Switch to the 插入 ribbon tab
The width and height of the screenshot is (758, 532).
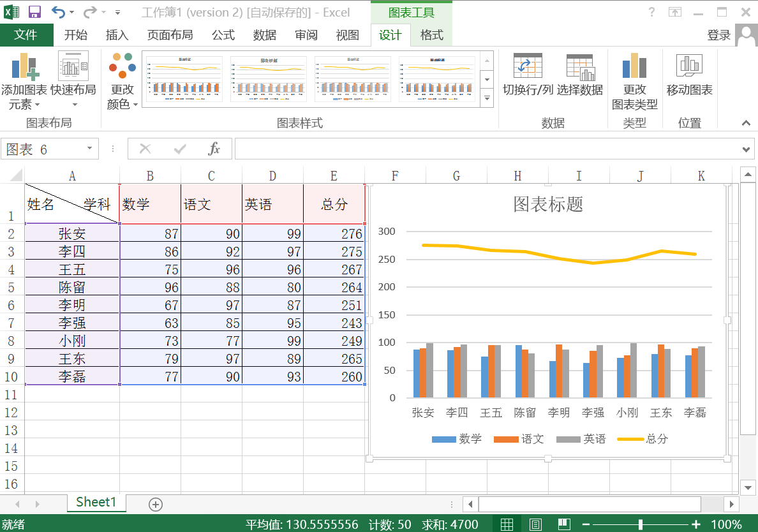(x=117, y=35)
